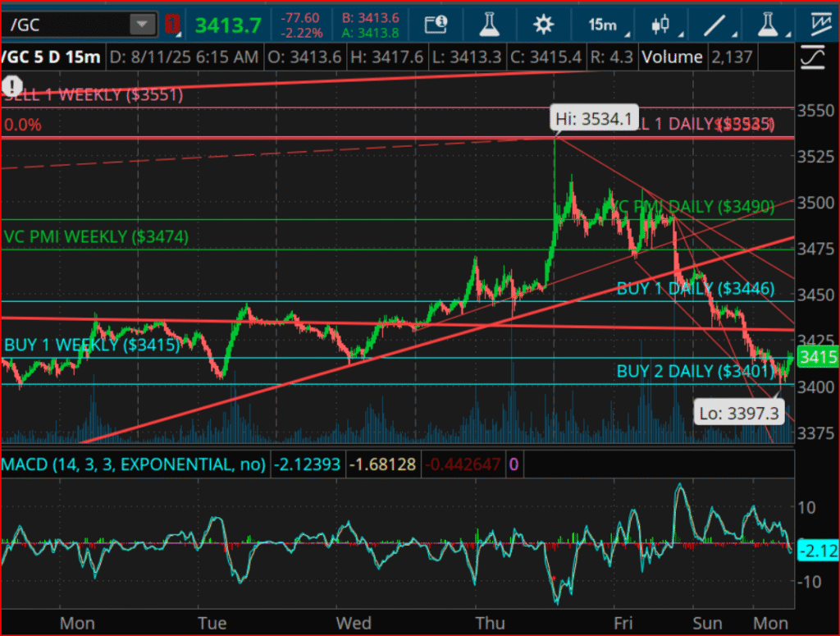Click the Lo: 3397.3 price bubble

click(x=739, y=412)
